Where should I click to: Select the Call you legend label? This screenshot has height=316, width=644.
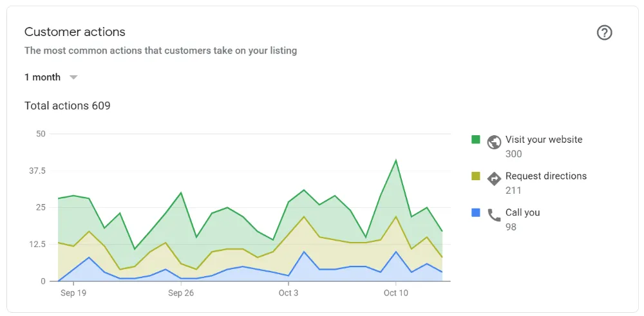522,213
